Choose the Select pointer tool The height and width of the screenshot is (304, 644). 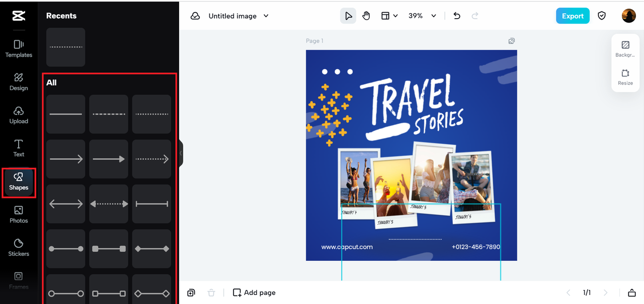348,16
